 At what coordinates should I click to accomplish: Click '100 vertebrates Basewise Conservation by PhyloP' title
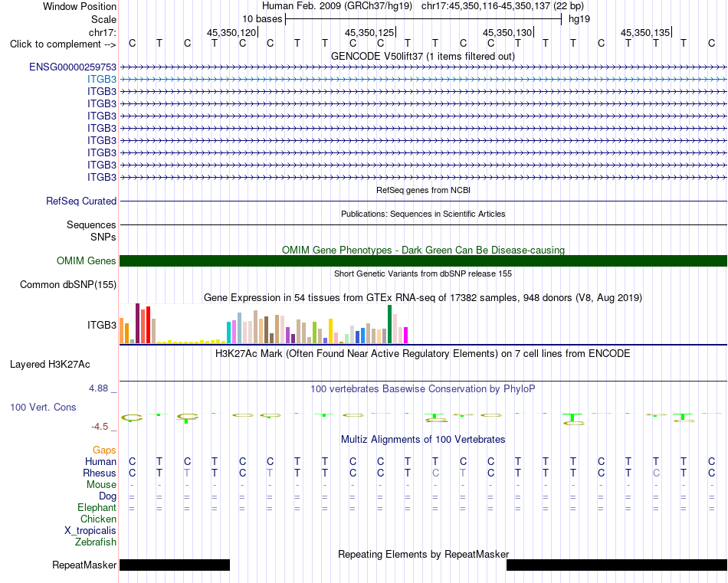(x=423, y=389)
